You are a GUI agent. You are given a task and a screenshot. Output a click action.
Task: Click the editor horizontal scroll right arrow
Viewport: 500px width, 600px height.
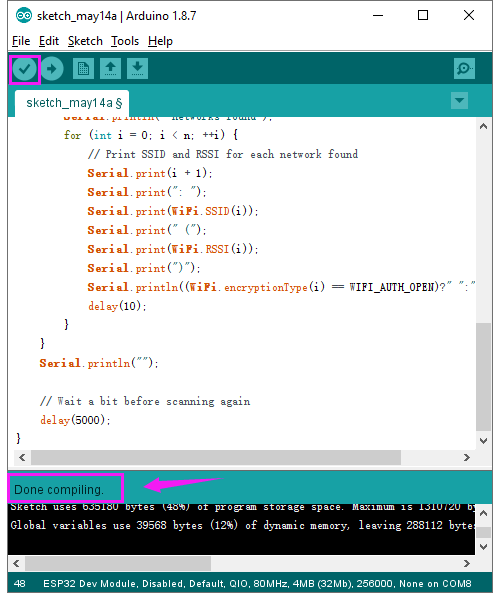coord(467,458)
